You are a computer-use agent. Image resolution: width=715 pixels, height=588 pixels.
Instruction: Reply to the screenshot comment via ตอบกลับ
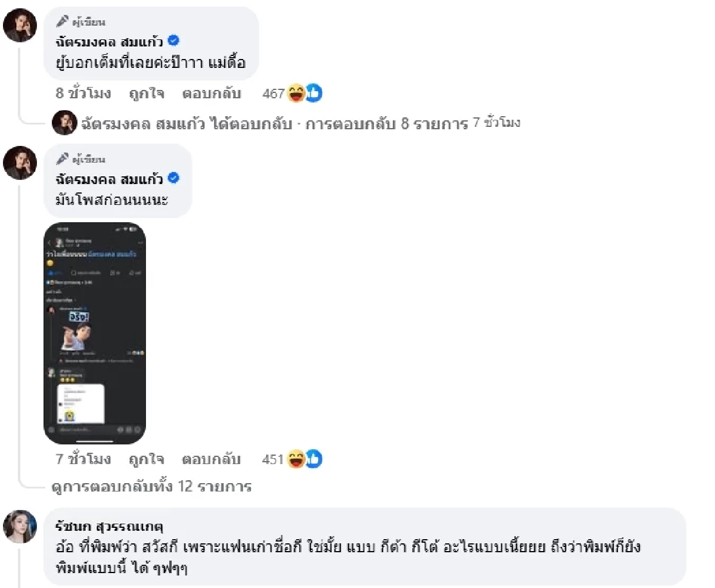pos(211,459)
